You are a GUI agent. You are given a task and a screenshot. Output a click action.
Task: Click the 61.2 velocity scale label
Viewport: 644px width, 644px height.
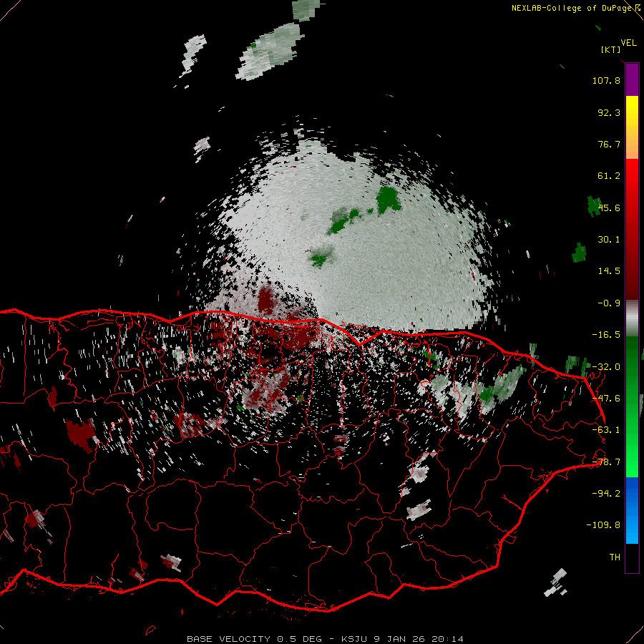(609, 176)
